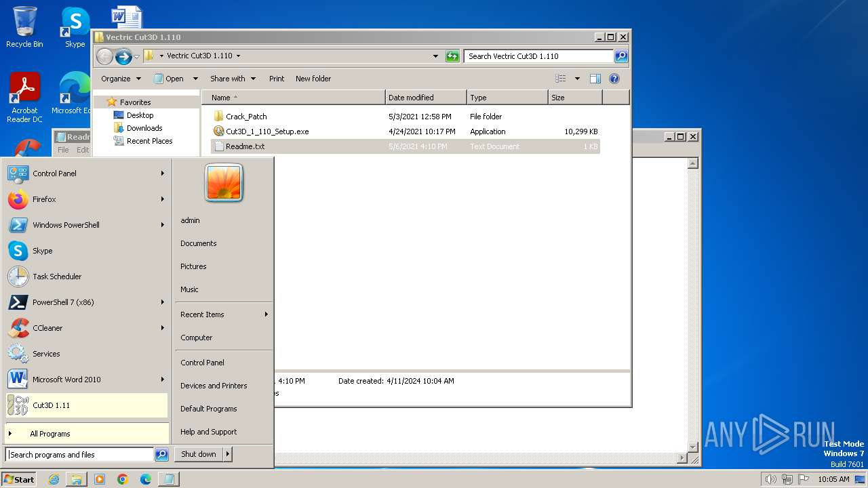Change view icon in Explorer toolbar
Image resolution: width=868 pixels, height=488 pixels.
point(561,79)
